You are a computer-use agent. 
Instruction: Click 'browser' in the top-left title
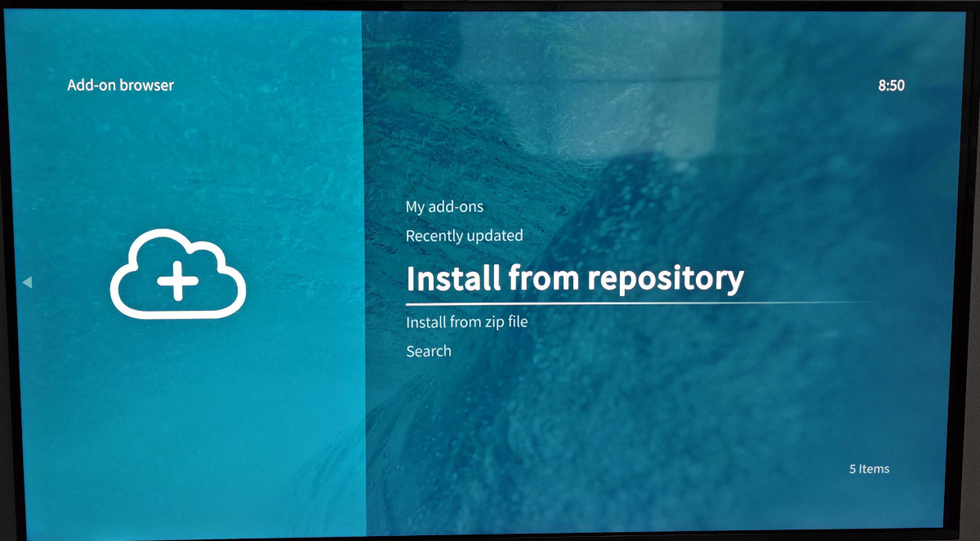coord(148,85)
